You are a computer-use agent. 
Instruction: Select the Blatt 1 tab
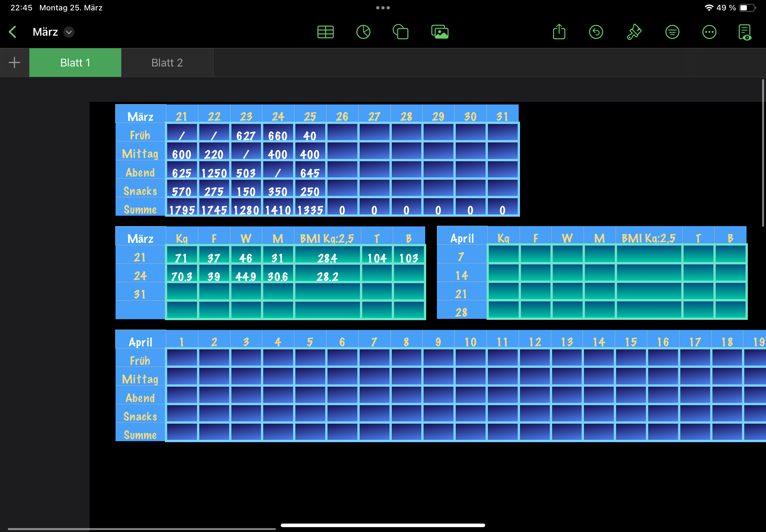(x=75, y=63)
